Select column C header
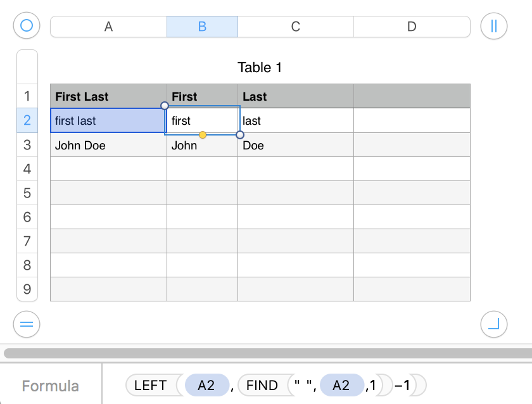The image size is (532, 404). pyautogui.click(x=295, y=27)
